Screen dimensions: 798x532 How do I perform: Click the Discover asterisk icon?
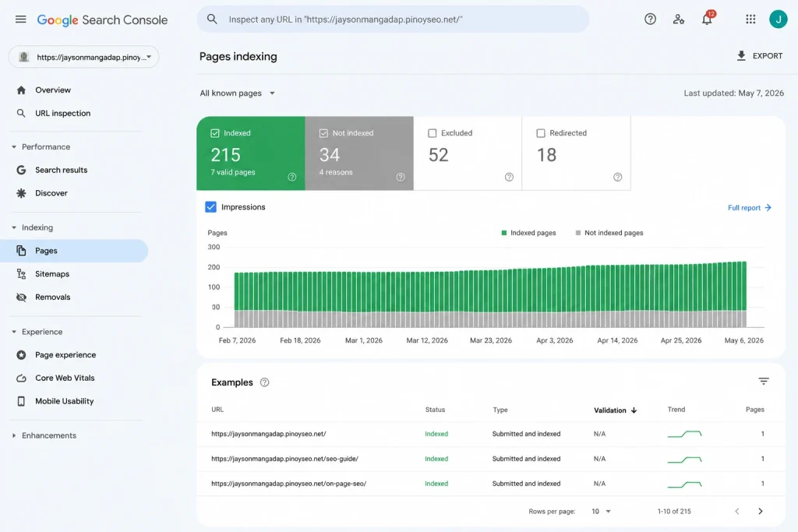pyautogui.click(x=21, y=193)
